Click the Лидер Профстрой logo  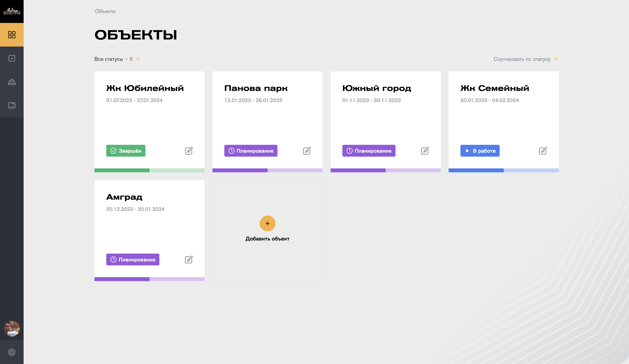click(x=12, y=11)
